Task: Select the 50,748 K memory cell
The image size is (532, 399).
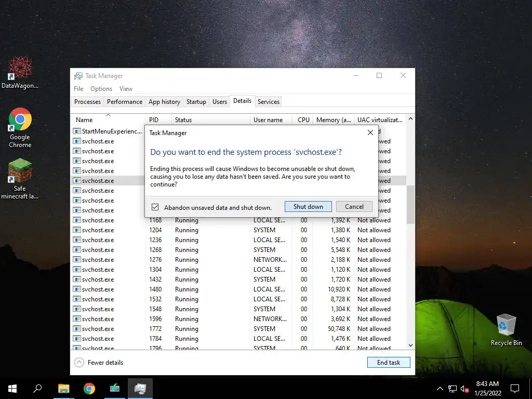Action: 339,329
